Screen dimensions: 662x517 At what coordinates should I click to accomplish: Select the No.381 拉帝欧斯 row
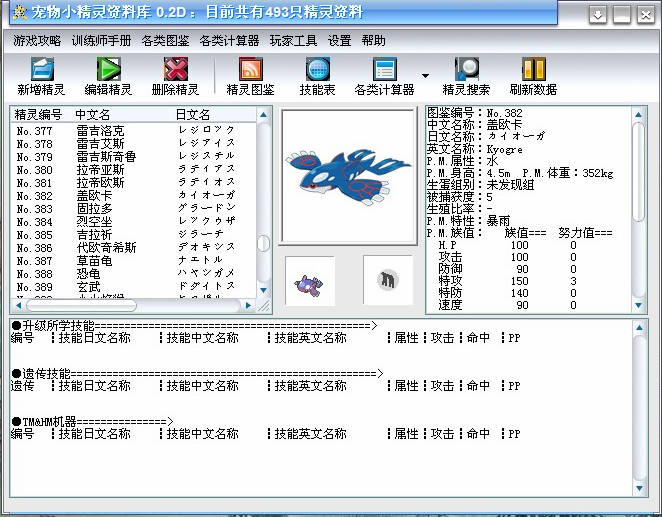pyautogui.click(x=133, y=183)
